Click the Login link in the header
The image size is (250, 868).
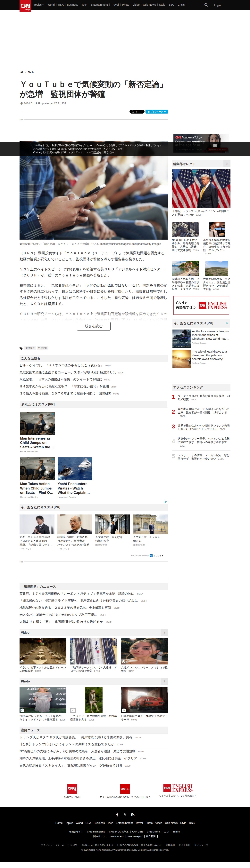pos(217,5)
